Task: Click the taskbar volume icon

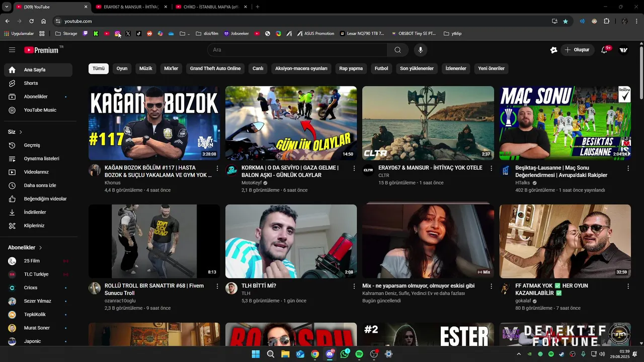Action: click(603, 354)
